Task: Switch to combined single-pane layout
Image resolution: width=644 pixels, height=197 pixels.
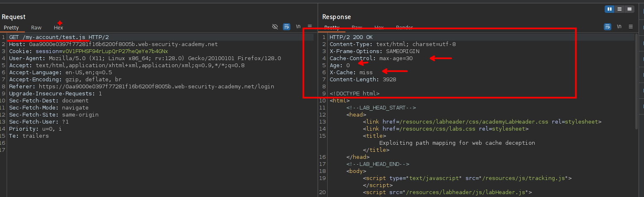Action: tap(630, 9)
